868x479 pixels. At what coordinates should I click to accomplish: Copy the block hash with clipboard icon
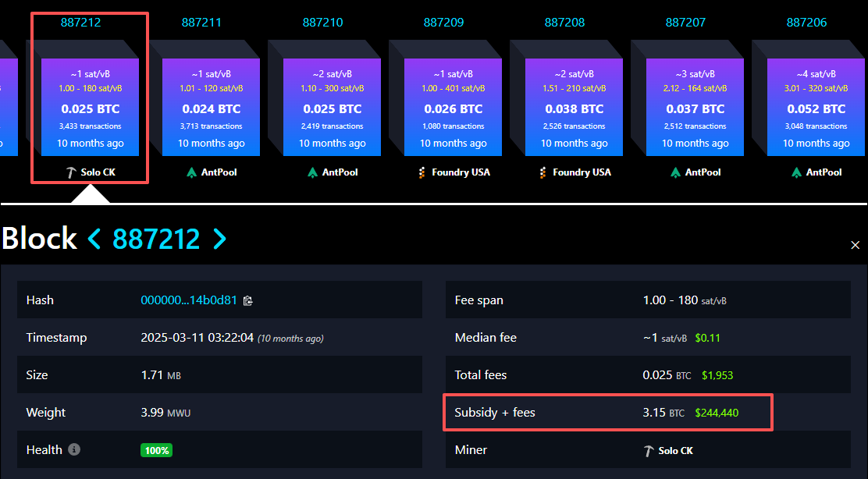click(x=248, y=300)
